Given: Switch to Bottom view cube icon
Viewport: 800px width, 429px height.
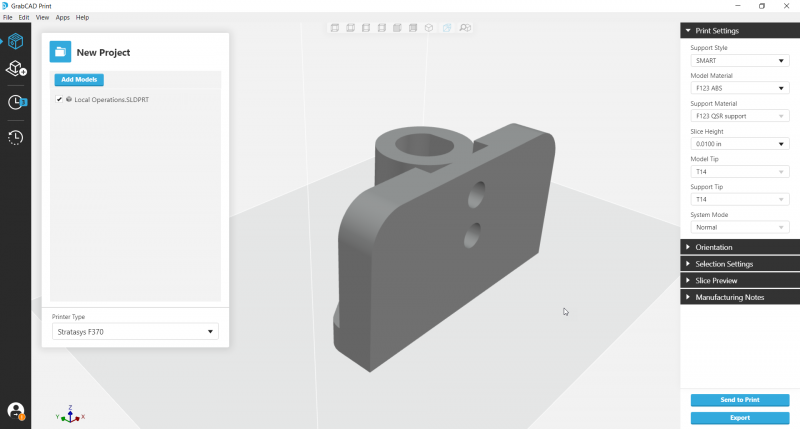Looking at the screenshot, I should coord(413,28).
